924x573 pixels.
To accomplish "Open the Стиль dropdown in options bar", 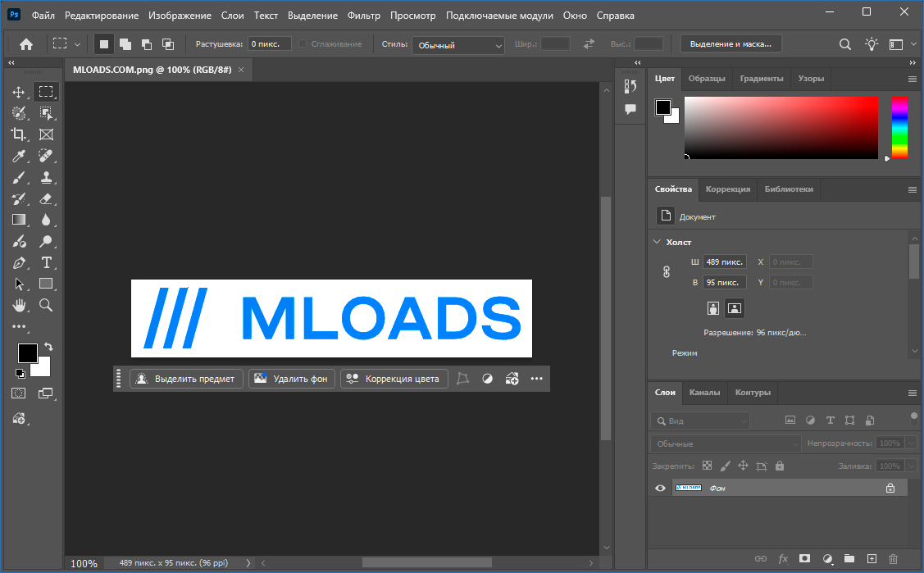I will point(457,43).
